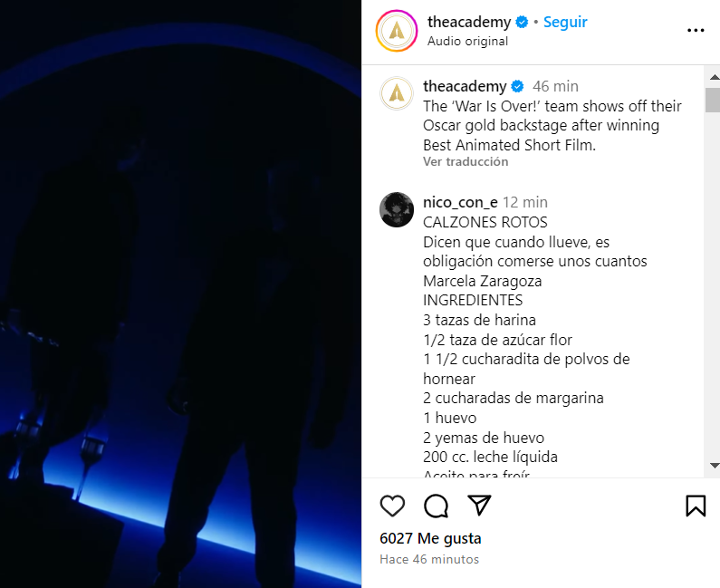Click the video to pause playback

180,294
